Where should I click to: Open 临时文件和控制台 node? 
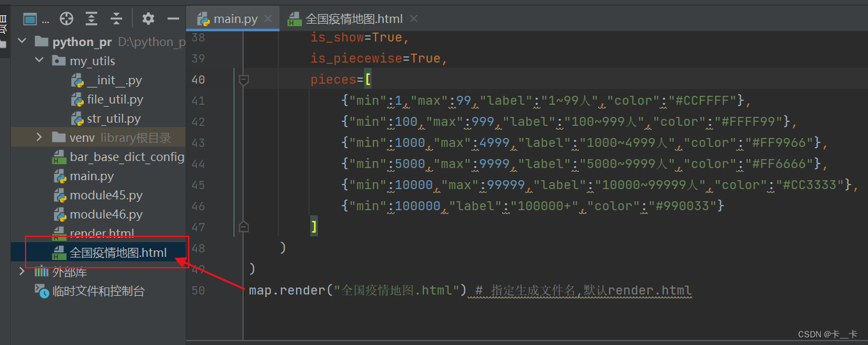point(99,291)
